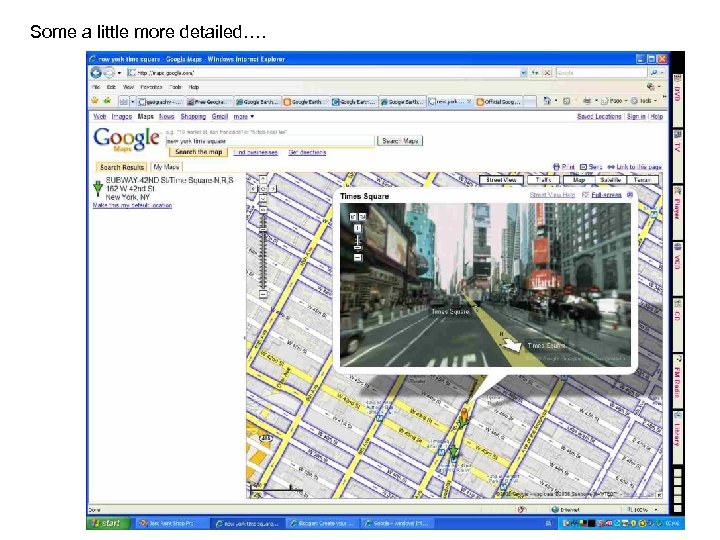Image resolution: width=720 pixels, height=540 pixels.
Task: Switch to Satellite view type
Action: coord(610,180)
